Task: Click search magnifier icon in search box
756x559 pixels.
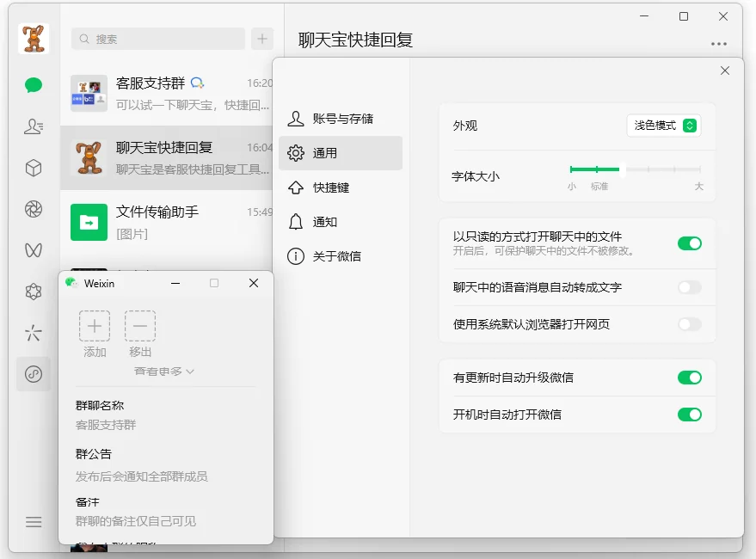Action: pyautogui.click(x=84, y=39)
